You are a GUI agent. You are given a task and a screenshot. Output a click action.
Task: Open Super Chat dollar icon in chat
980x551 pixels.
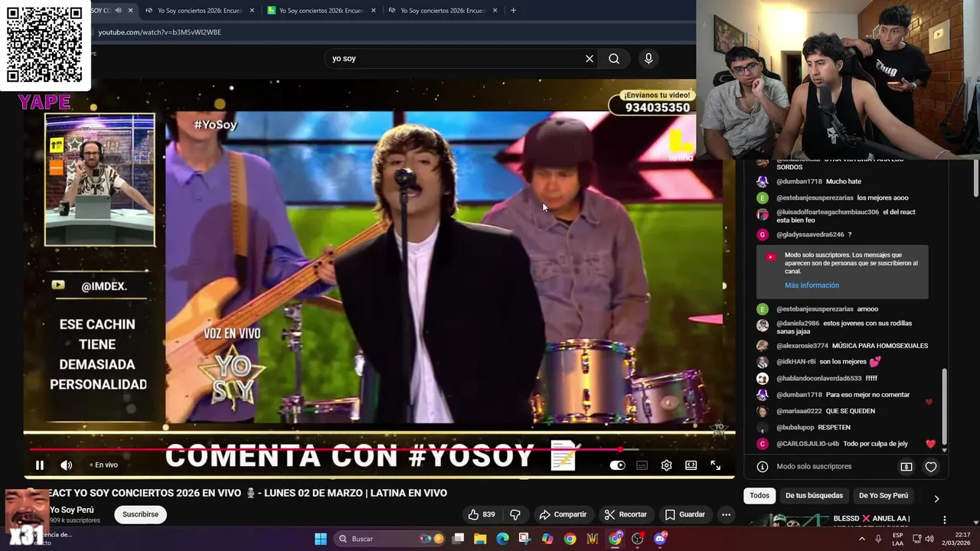tap(906, 467)
